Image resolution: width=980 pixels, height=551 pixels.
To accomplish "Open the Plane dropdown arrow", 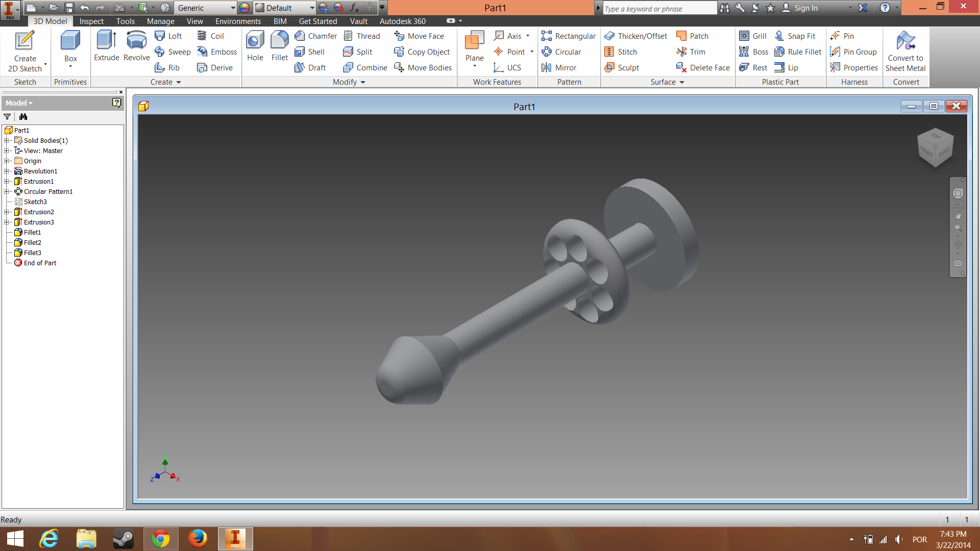I will click(x=474, y=66).
